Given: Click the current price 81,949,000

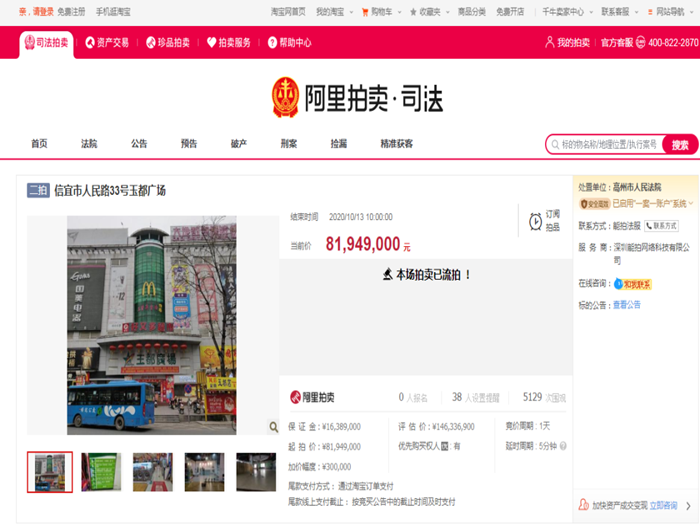Looking at the screenshot, I should (363, 244).
